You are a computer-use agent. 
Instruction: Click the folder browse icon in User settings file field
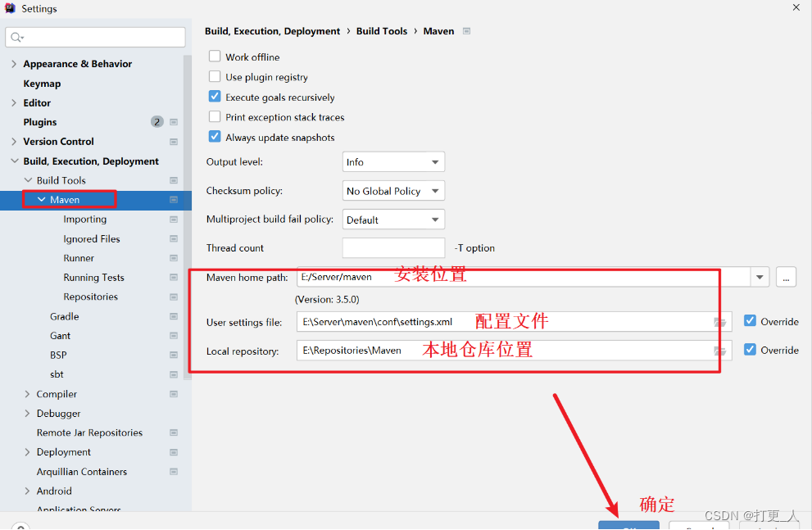720,322
